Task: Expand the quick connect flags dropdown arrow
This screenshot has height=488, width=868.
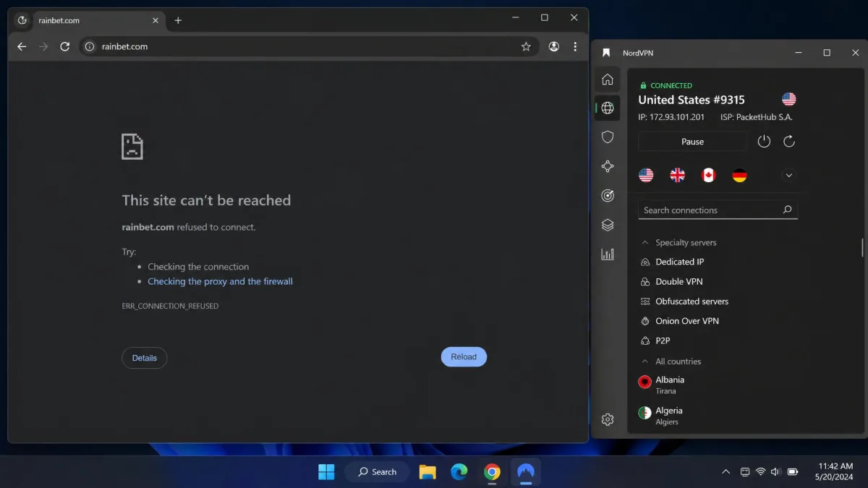Action: tap(789, 175)
